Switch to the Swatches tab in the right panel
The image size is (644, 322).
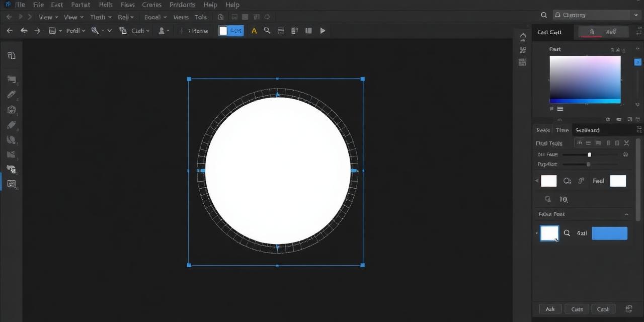[587, 130]
